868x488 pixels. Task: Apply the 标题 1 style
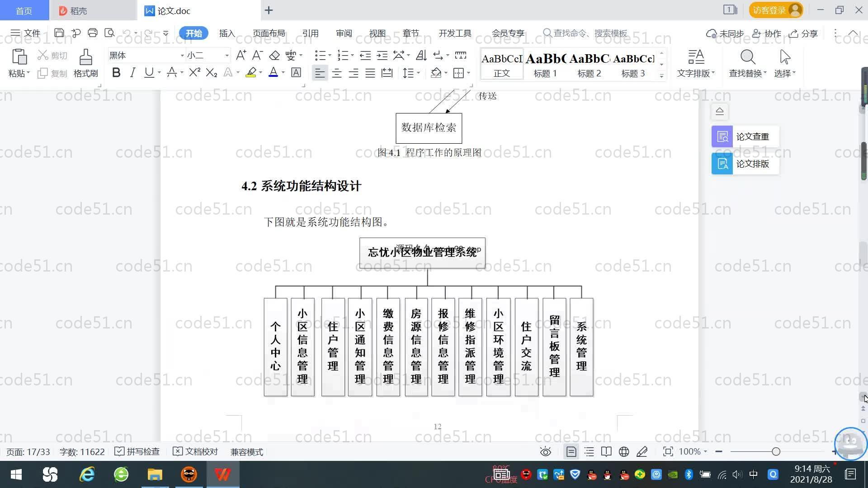pyautogui.click(x=545, y=65)
